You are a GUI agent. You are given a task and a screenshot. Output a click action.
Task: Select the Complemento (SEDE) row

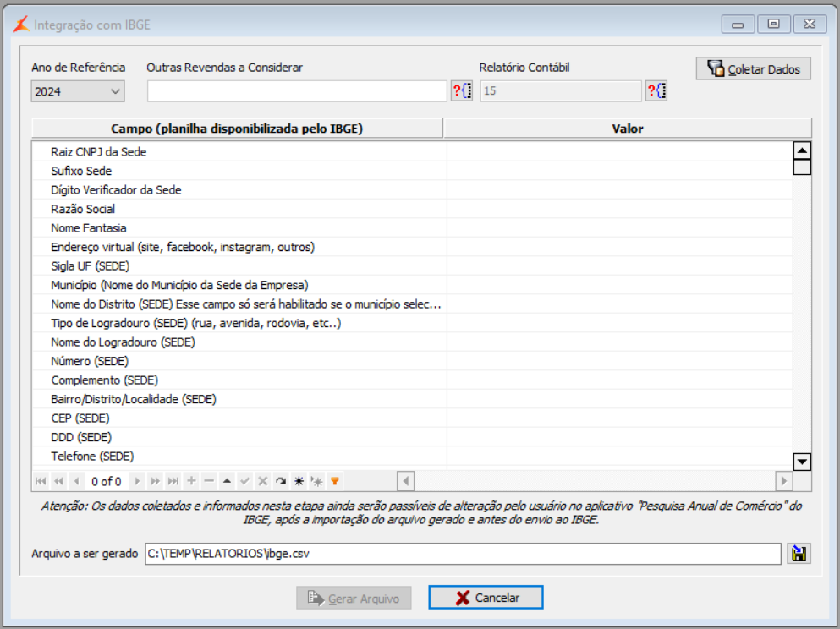pos(412,380)
